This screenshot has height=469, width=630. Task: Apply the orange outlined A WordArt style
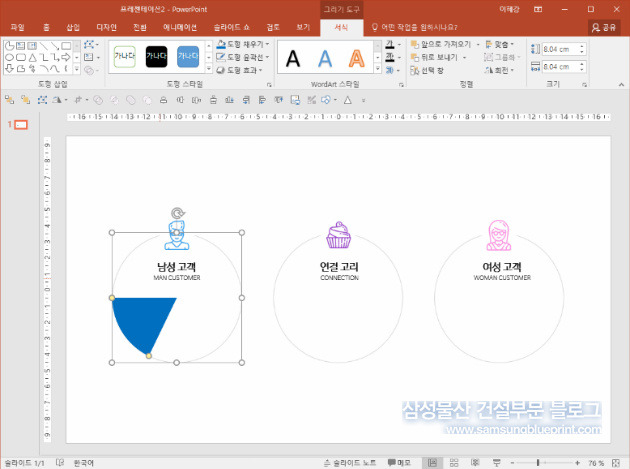coord(356,59)
